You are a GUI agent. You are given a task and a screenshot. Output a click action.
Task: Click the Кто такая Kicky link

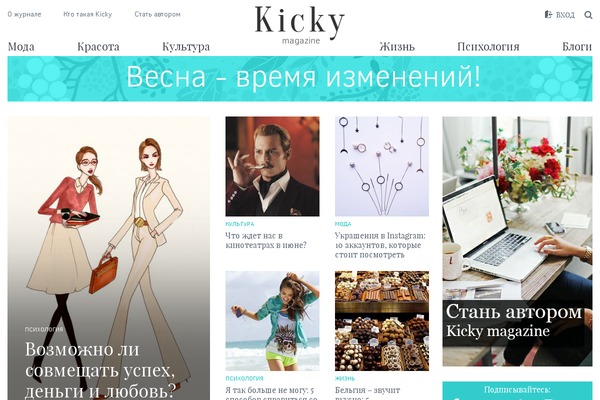point(88,14)
